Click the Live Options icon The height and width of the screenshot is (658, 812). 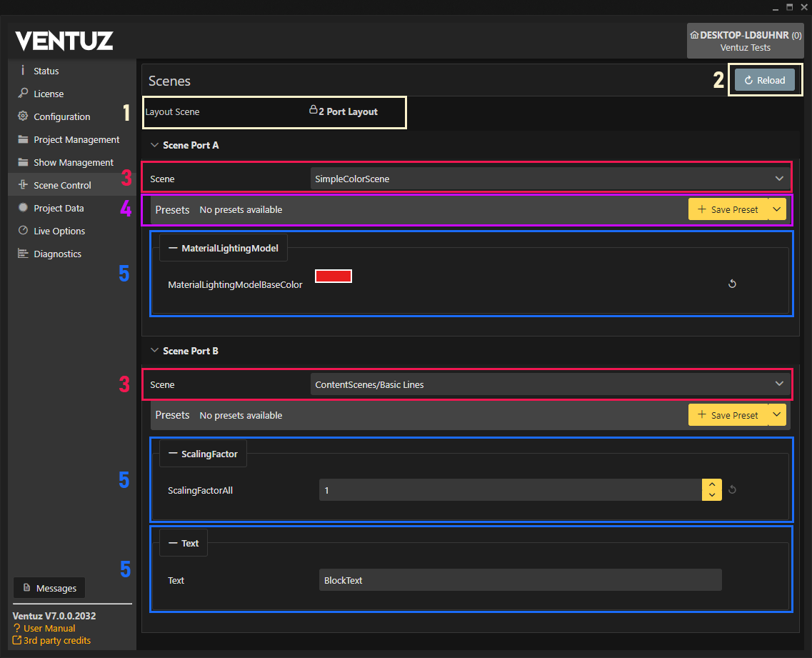click(23, 231)
